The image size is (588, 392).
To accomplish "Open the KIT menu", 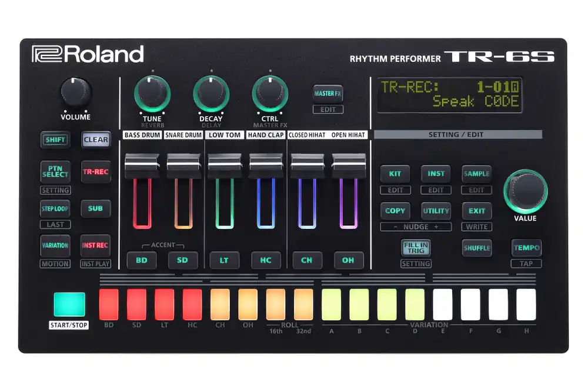I will point(395,174).
